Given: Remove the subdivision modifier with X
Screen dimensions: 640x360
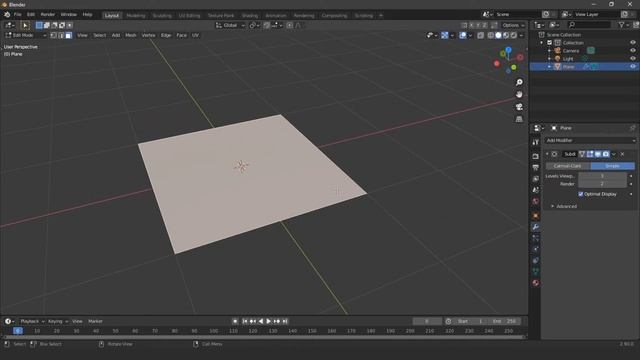Looking at the screenshot, I should (622, 154).
